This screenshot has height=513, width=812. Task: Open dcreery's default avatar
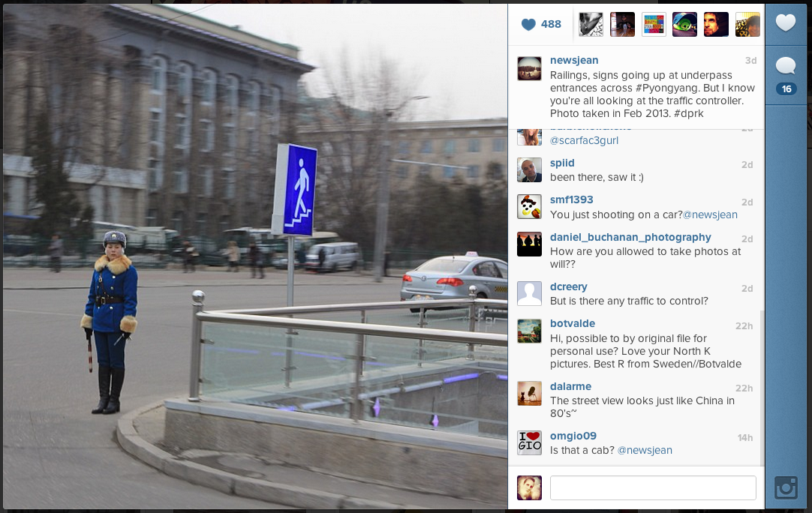tap(529, 293)
